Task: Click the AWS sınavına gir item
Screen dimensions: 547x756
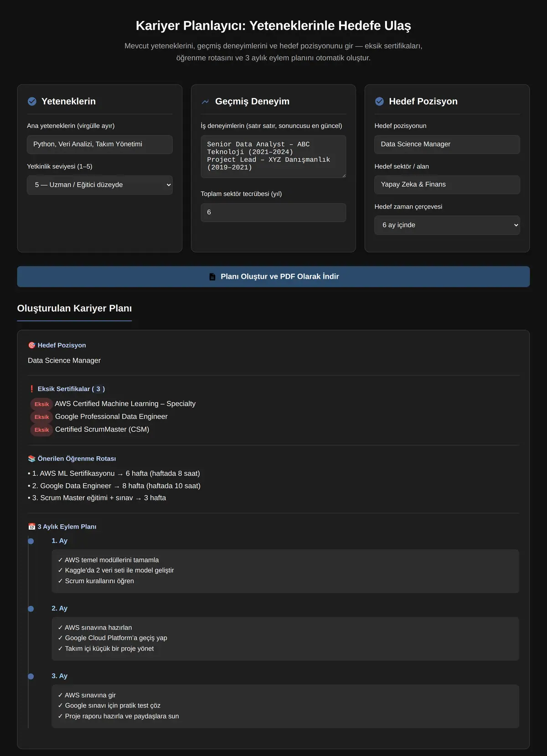Action: point(87,695)
